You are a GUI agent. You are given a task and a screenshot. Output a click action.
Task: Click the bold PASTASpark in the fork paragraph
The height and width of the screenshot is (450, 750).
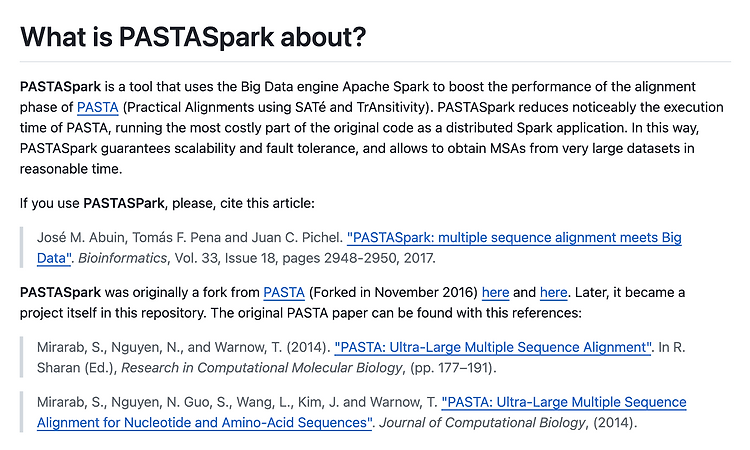tap(60, 292)
